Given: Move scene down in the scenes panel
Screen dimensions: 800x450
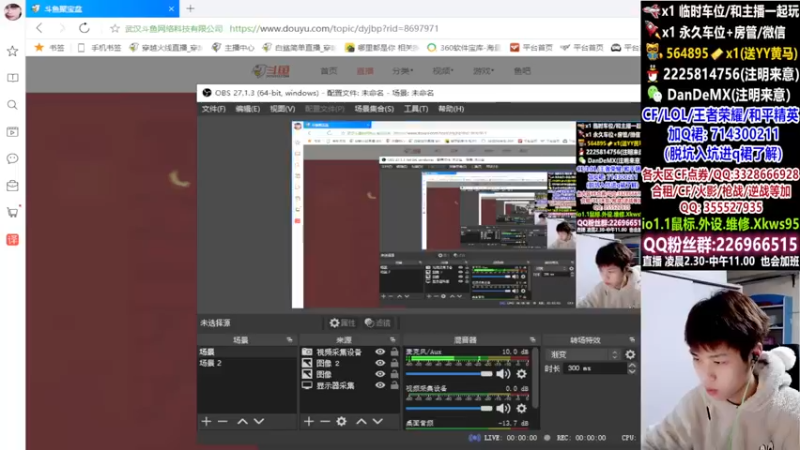Looking at the screenshot, I should pos(259,421).
